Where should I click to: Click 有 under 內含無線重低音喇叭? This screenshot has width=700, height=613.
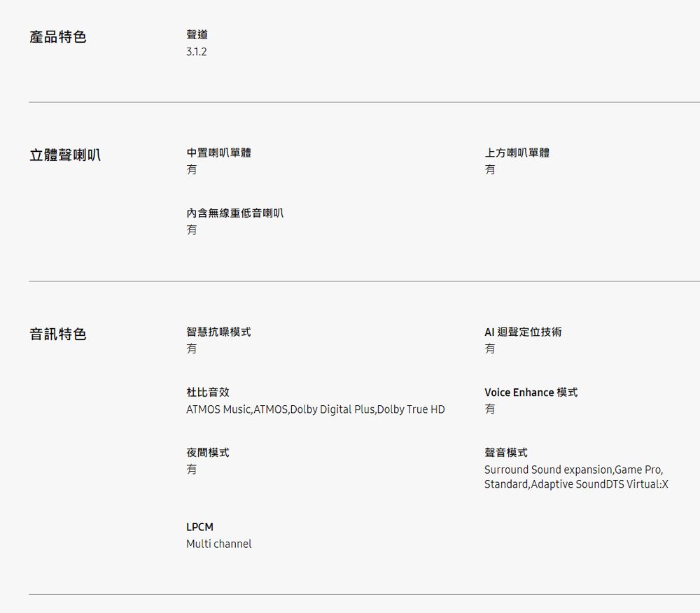click(192, 230)
